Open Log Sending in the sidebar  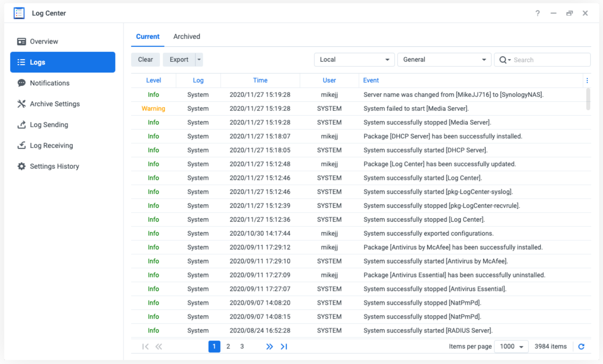click(63, 125)
